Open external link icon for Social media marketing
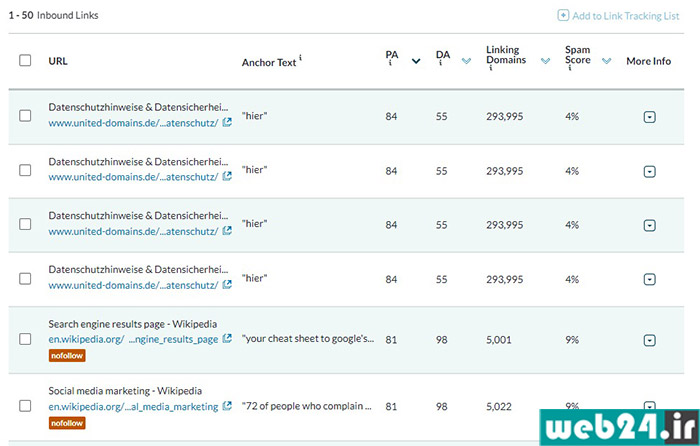700x446 pixels. tap(227, 406)
